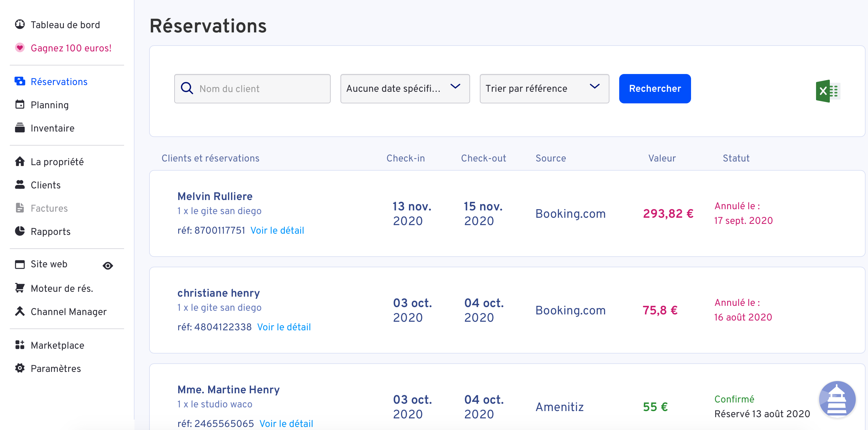Open the Aucune date spécifiée dropdown
Viewport: 868px width, 430px height.
[405, 89]
